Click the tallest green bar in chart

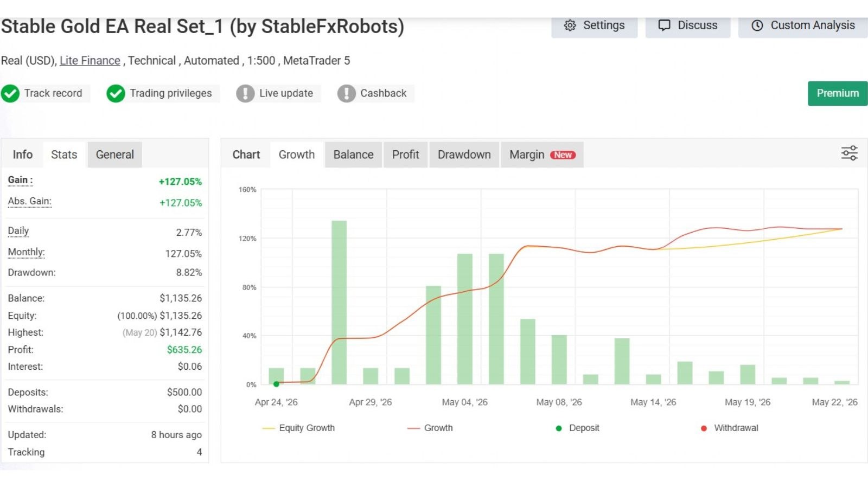tap(339, 303)
